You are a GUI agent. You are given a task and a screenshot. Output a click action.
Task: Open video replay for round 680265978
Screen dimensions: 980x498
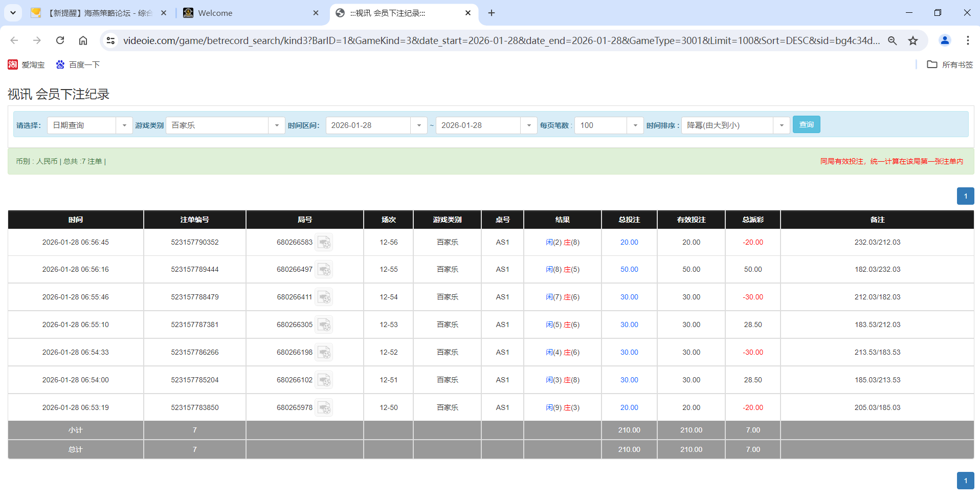click(324, 407)
